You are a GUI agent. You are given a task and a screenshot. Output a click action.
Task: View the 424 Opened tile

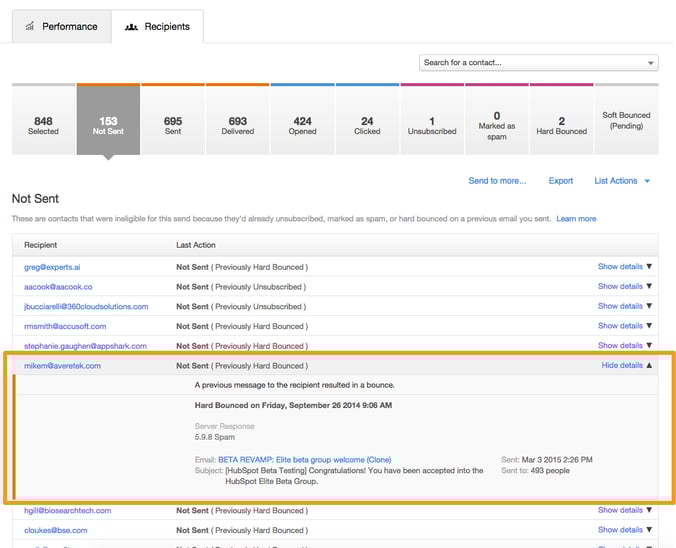coord(303,119)
